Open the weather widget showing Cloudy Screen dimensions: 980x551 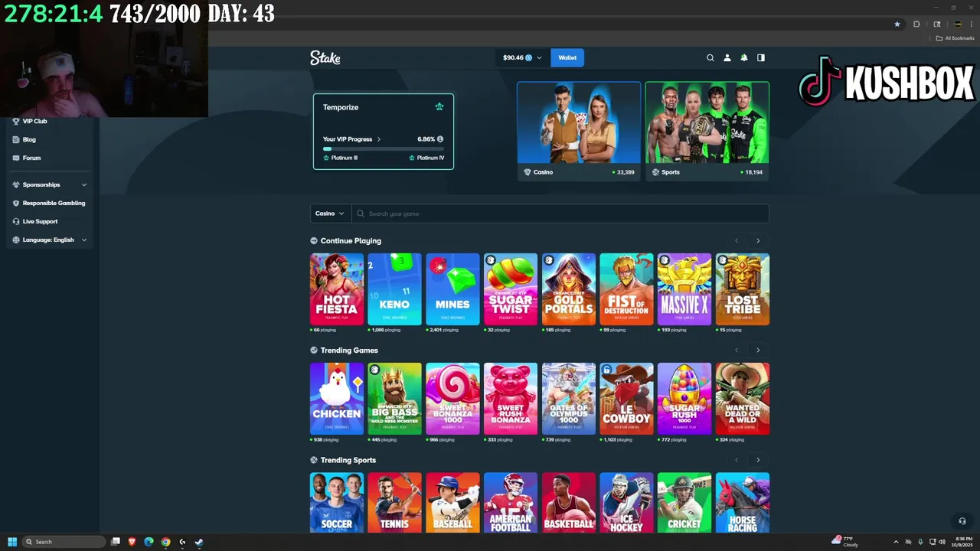tap(845, 542)
